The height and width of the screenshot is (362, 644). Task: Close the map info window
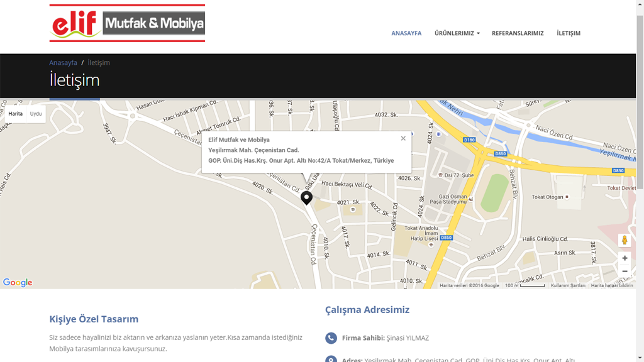(x=403, y=138)
